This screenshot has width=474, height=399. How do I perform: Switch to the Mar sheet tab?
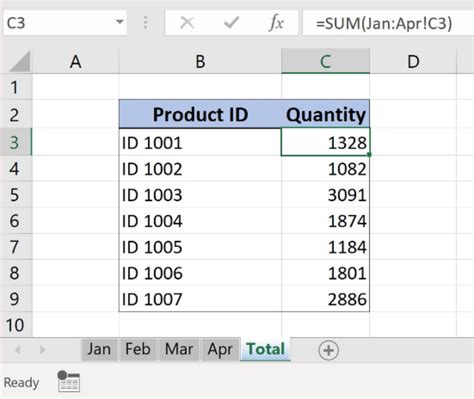click(179, 349)
